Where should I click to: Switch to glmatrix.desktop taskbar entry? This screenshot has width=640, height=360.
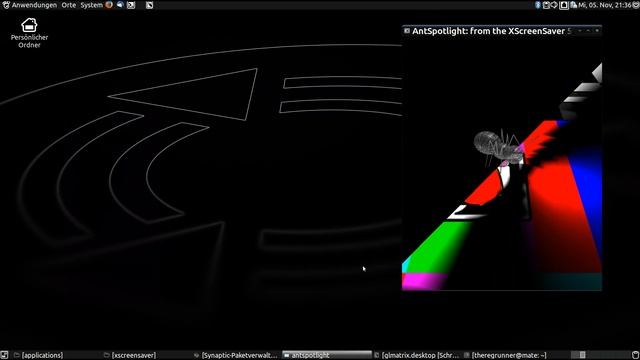417,355
